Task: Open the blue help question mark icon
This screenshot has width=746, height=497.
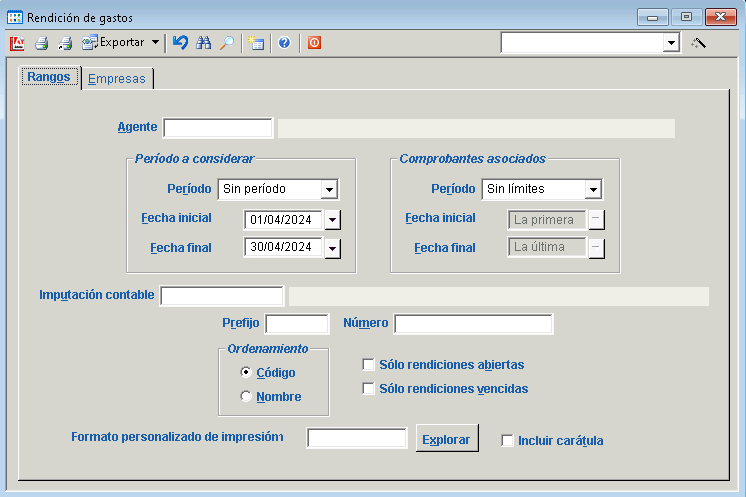Action: click(284, 43)
